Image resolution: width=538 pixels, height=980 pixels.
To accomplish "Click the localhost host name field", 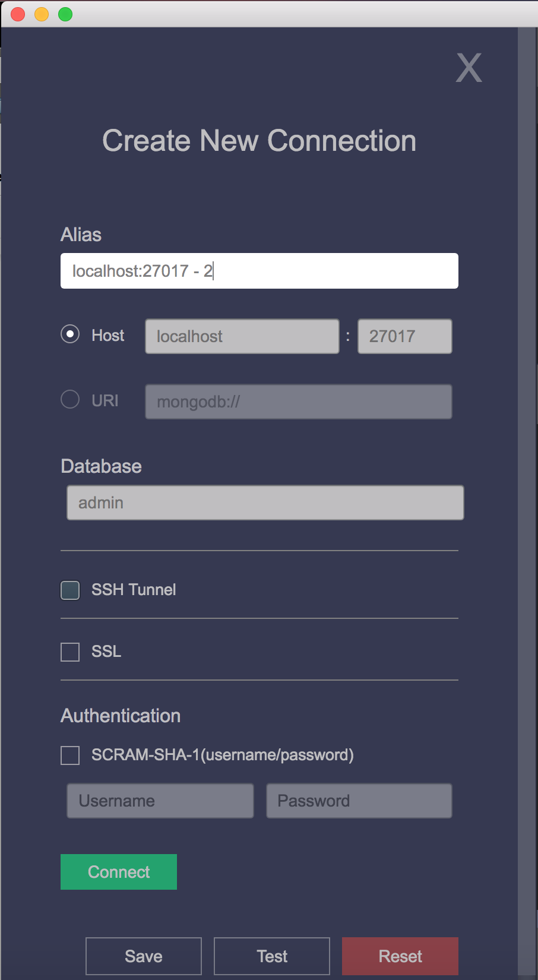I will tap(242, 336).
